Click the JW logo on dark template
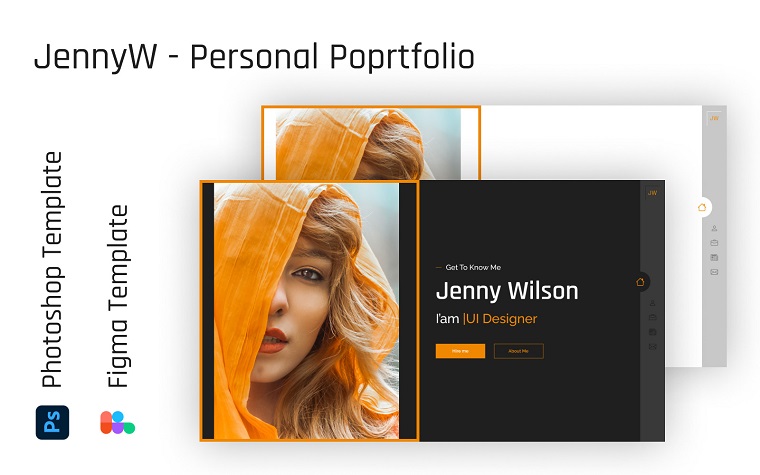 click(x=652, y=193)
